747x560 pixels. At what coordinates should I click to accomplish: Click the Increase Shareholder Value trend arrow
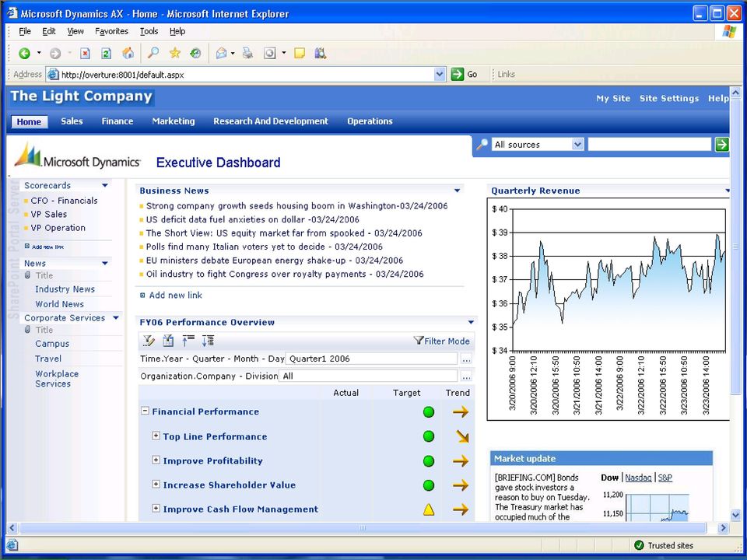tap(461, 485)
